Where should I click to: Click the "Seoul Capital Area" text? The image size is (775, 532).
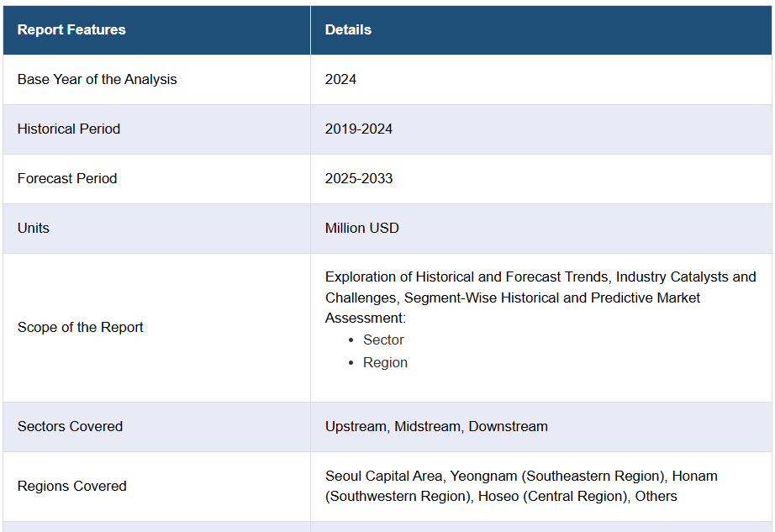(382, 476)
